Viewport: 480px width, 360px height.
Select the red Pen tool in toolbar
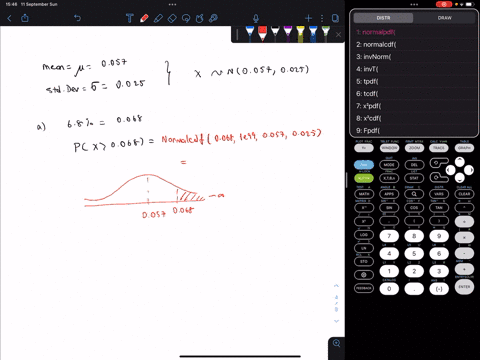point(144,18)
